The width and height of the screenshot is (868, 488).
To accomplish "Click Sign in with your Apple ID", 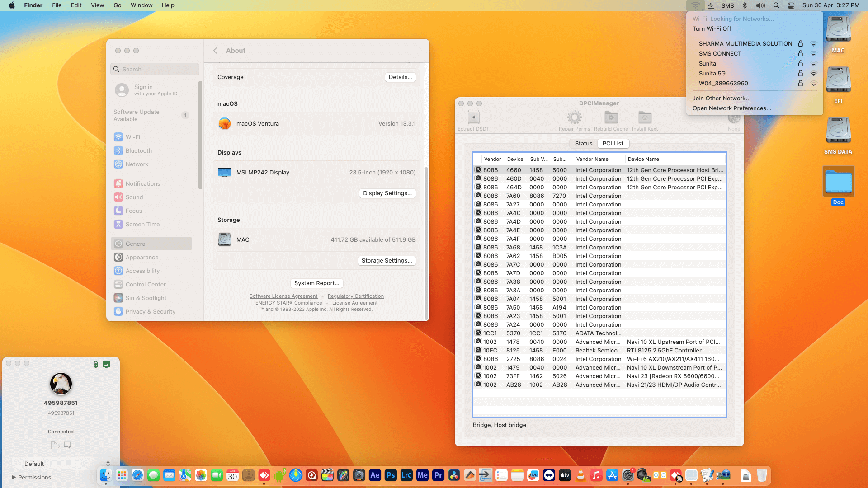I will click(x=151, y=90).
